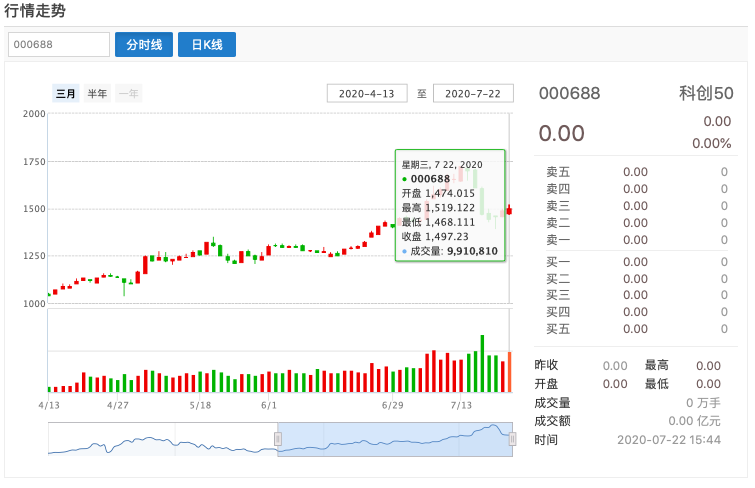Switch to 日K线 chart view

tap(207, 45)
